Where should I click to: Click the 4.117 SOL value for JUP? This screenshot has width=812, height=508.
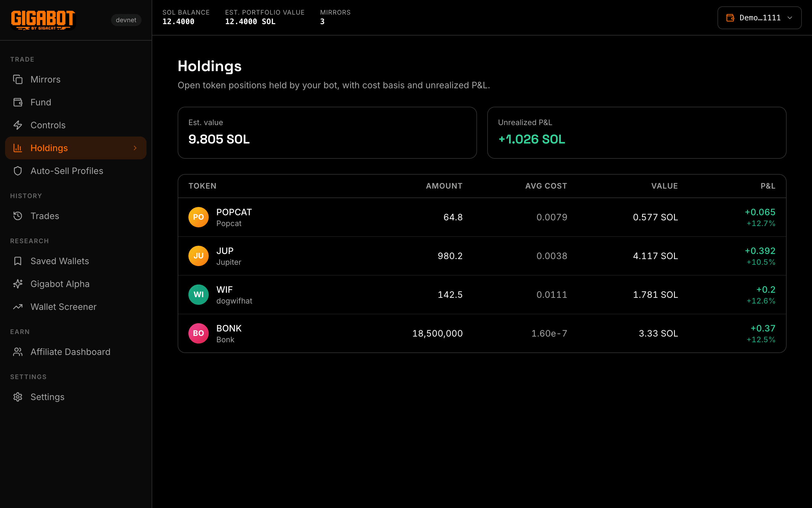[x=655, y=256]
